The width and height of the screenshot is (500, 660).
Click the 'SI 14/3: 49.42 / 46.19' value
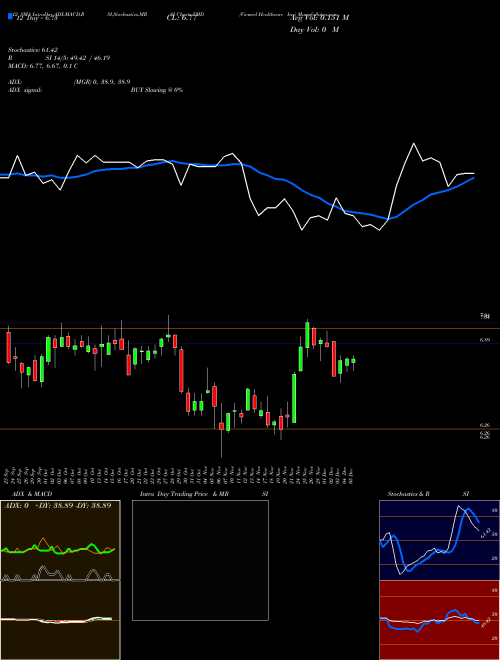tap(78, 58)
